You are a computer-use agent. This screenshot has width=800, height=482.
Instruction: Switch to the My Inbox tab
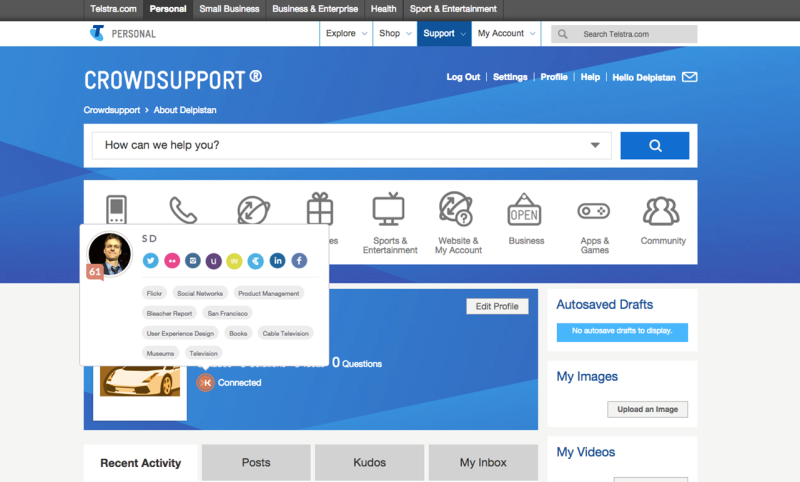coord(483,463)
